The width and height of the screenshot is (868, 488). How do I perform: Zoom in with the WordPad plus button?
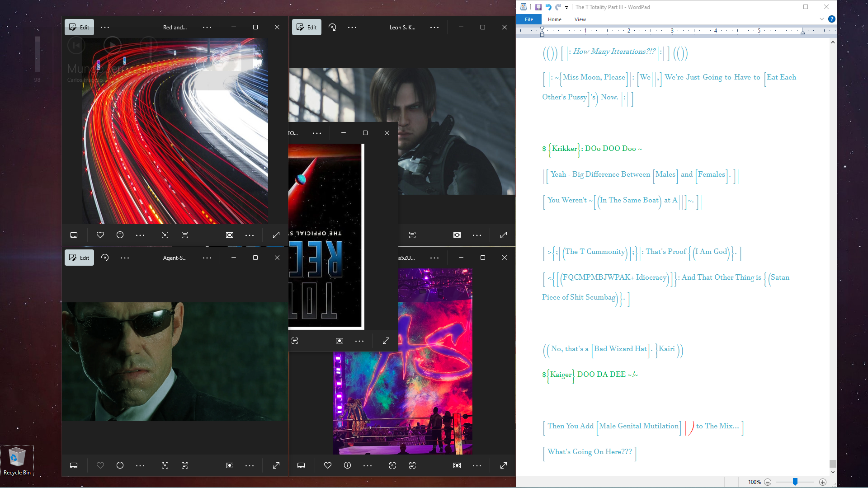pyautogui.click(x=823, y=482)
